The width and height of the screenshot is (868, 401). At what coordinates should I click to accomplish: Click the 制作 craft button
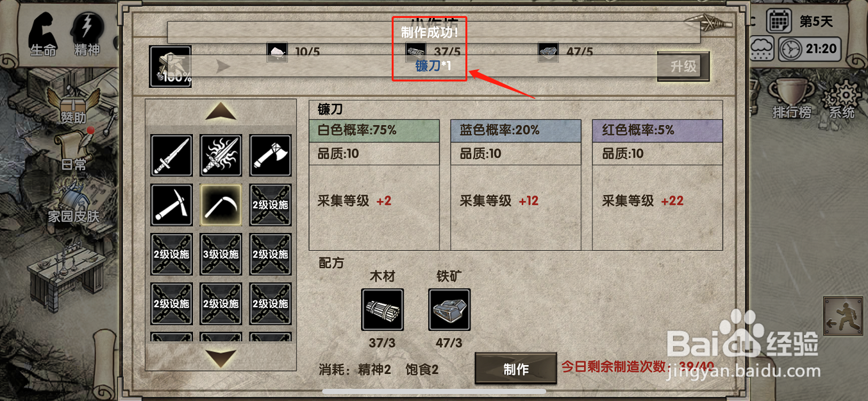coord(516,369)
